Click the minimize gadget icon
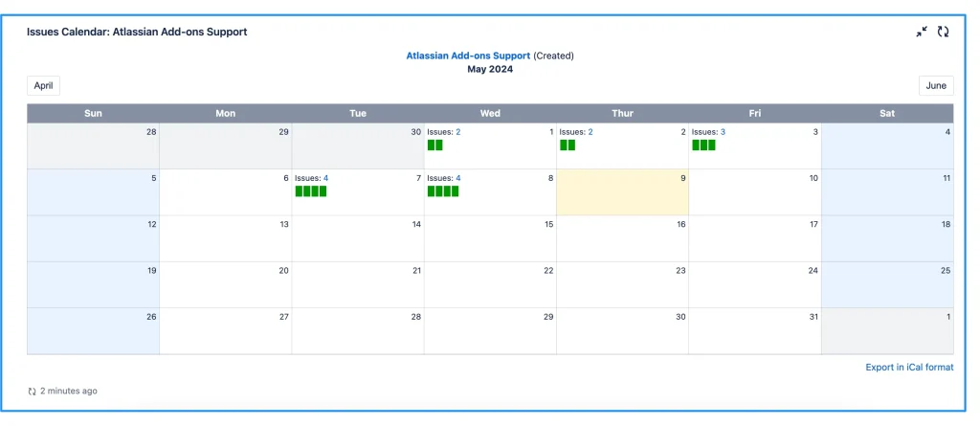Viewport: 980px width, 426px height. pos(922,32)
